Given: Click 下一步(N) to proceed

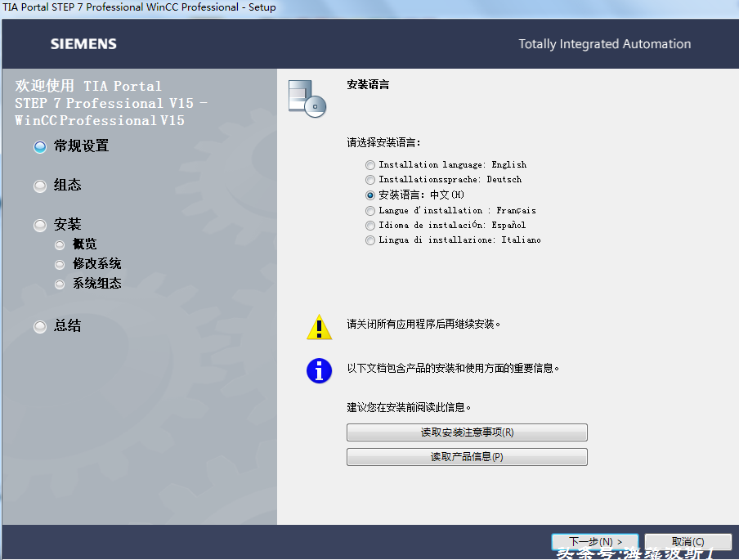Looking at the screenshot, I should click(596, 541).
